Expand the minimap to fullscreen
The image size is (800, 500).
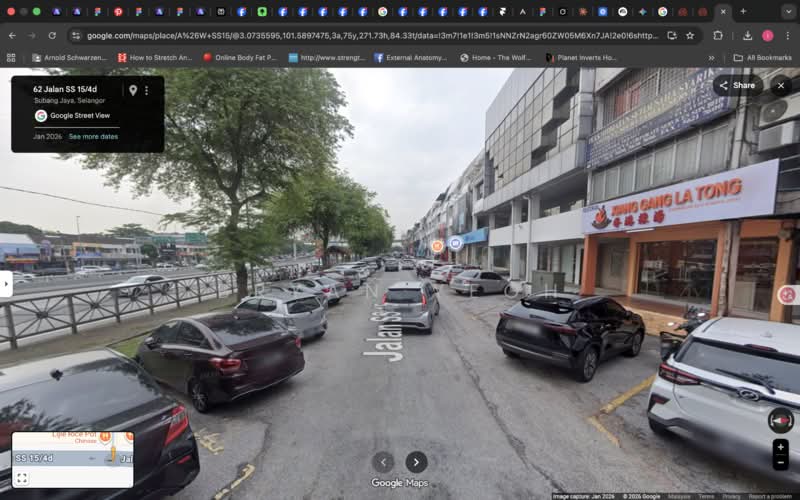pyautogui.click(x=22, y=478)
